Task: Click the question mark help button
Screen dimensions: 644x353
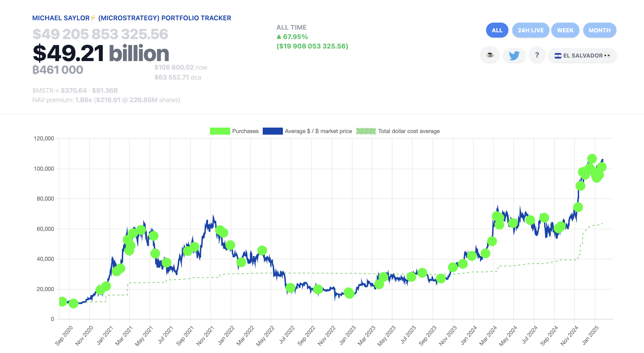Action: [x=537, y=55]
